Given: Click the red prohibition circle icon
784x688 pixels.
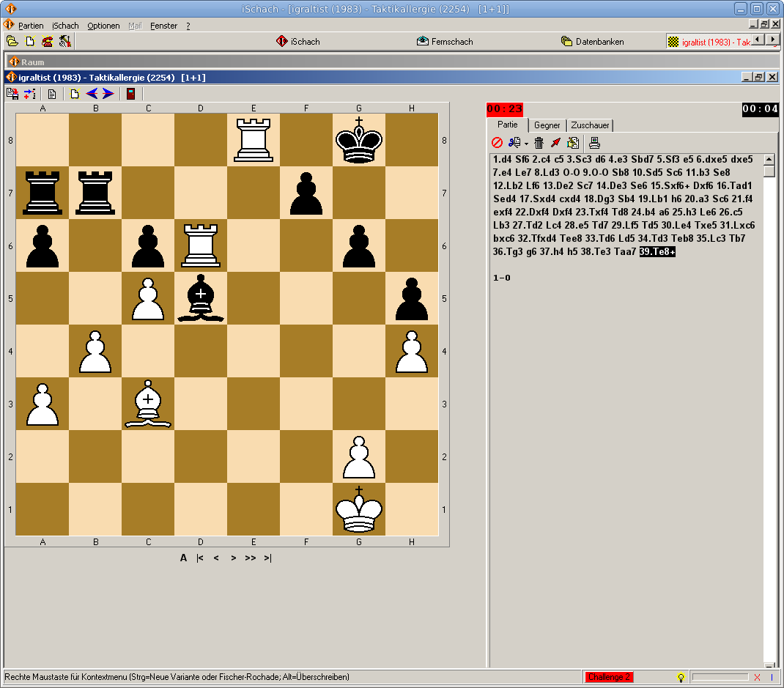Looking at the screenshot, I should click(497, 143).
